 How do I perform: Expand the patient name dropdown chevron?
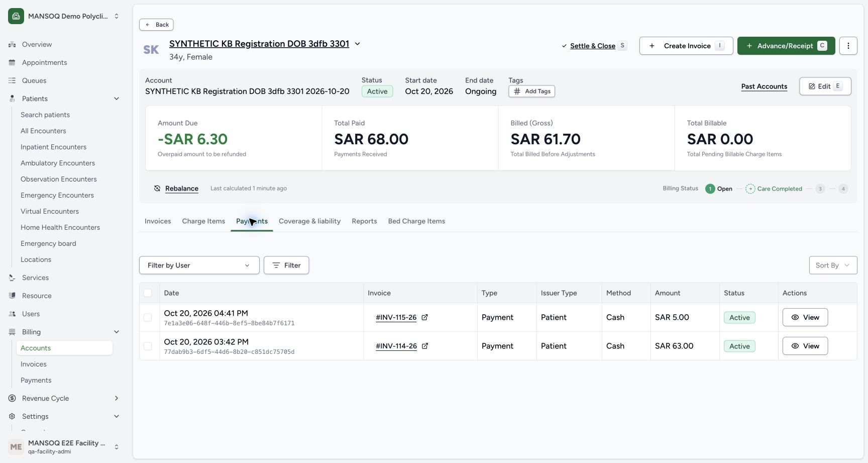tap(358, 44)
